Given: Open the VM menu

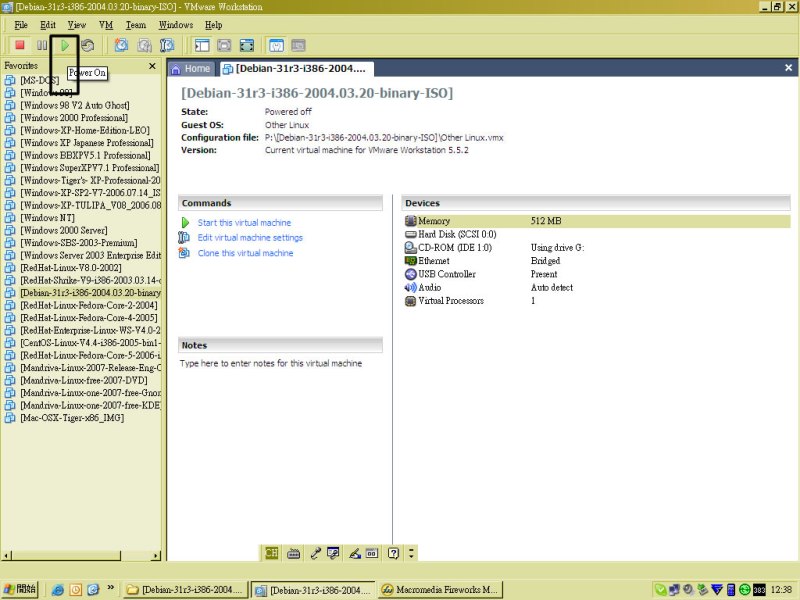Looking at the screenshot, I should click(x=106, y=25).
